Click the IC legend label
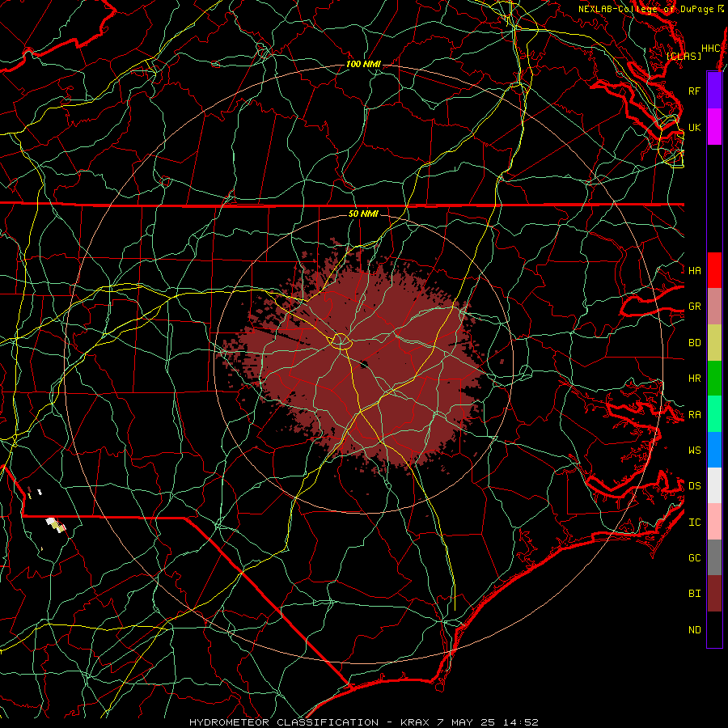The width and height of the screenshot is (728, 728). (695, 523)
